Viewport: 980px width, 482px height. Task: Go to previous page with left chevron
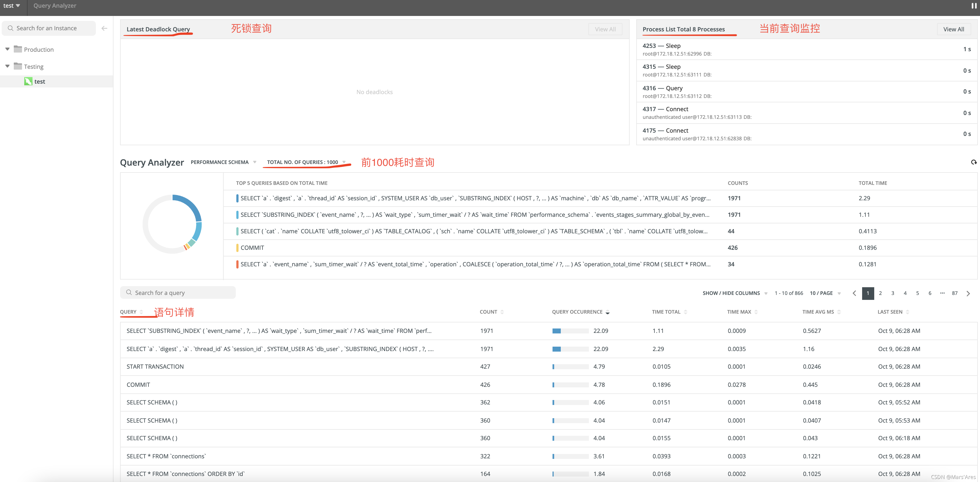(x=854, y=293)
